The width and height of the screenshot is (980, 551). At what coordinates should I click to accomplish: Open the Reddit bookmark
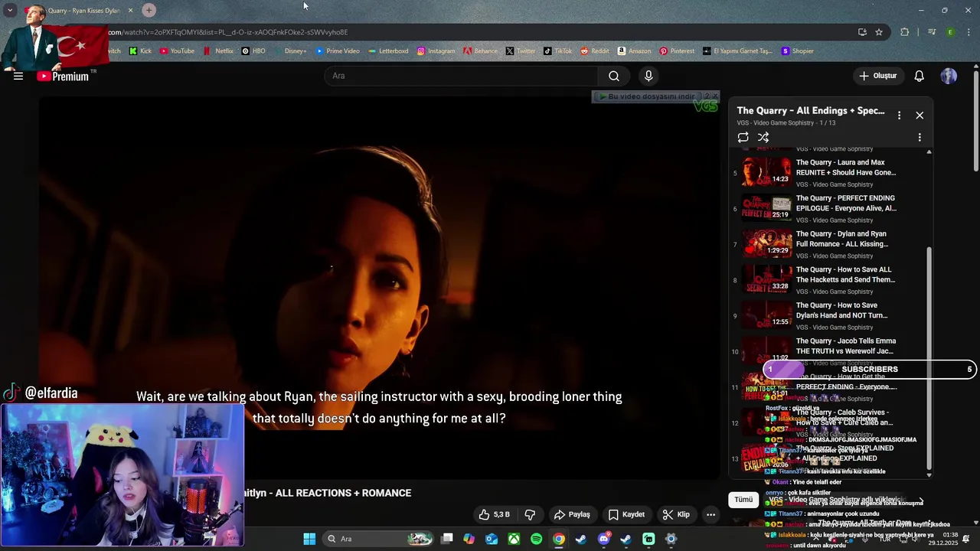595,51
